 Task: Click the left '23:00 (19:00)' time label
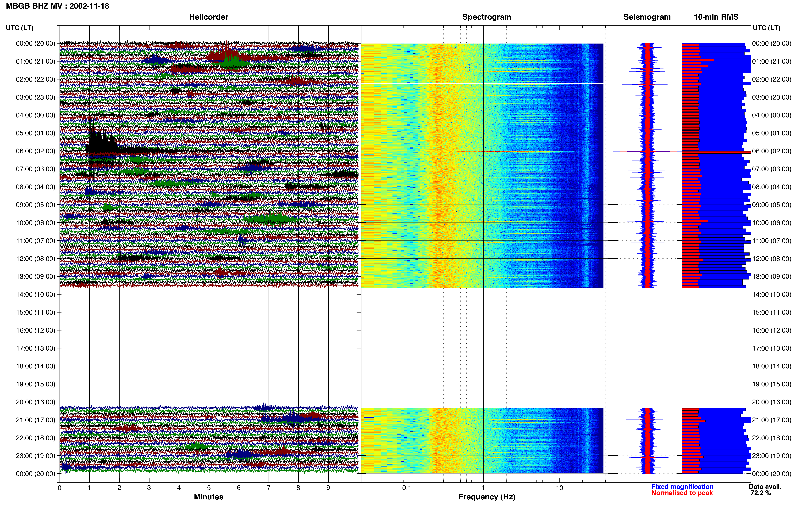(36, 456)
